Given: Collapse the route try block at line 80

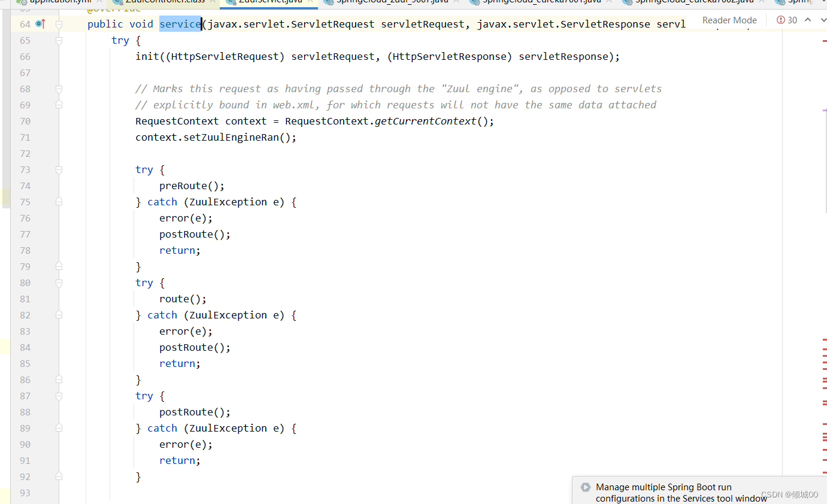Looking at the screenshot, I should click(59, 283).
